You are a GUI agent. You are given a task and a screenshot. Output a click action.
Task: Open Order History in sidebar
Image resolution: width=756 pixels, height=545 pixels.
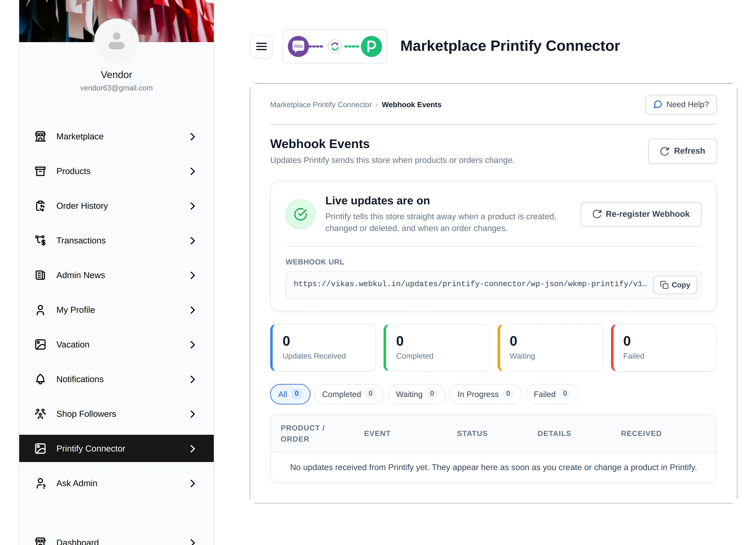tap(116, 206)
